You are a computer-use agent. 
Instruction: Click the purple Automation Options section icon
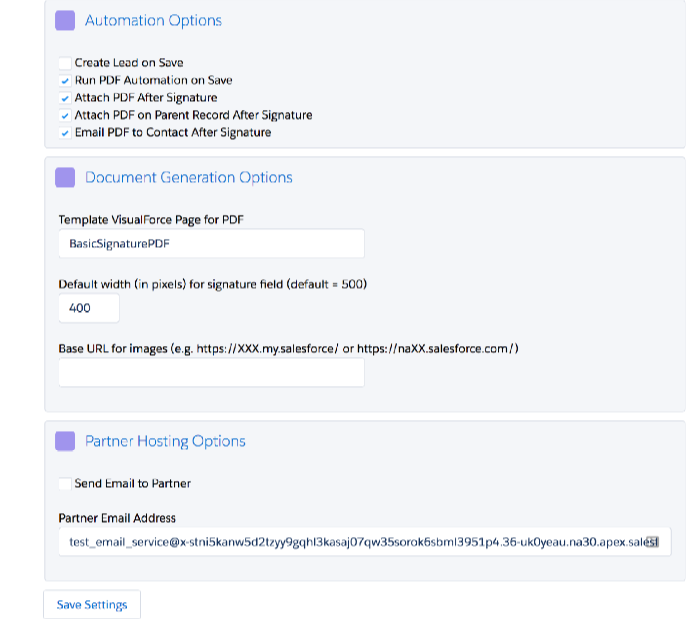pyautogui.click(x=65, y=20)
